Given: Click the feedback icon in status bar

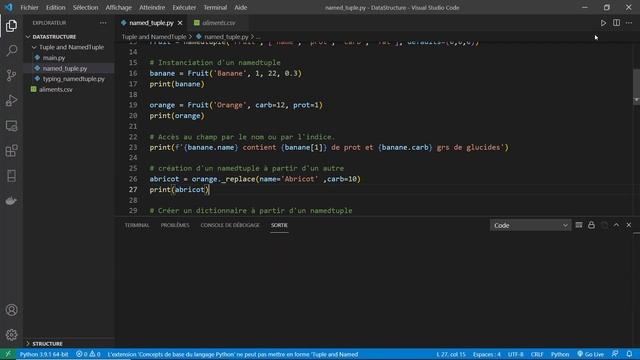Looking at the screenshot, I should click(615, 354).
